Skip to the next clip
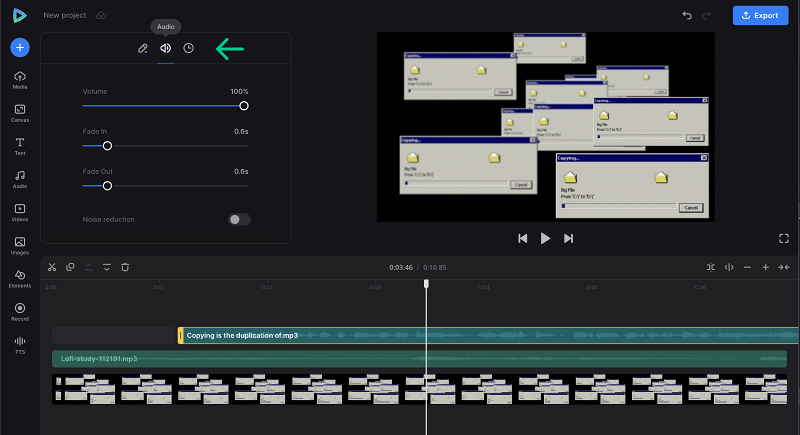Image resolution: width=800 pixels, height=435 pixels. point(568,239)
